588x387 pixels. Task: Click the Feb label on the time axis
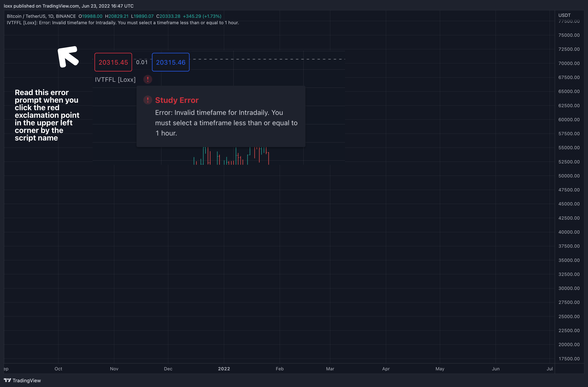click(280, 369)
